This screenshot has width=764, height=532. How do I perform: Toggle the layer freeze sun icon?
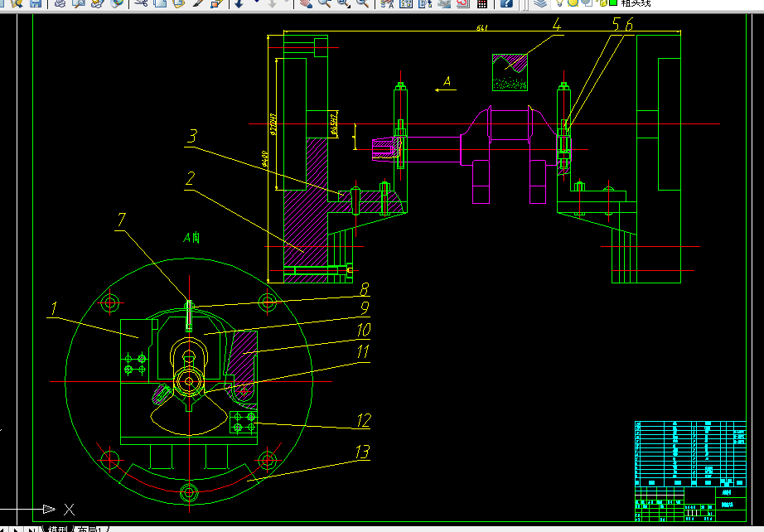click(x=573, y=2)
